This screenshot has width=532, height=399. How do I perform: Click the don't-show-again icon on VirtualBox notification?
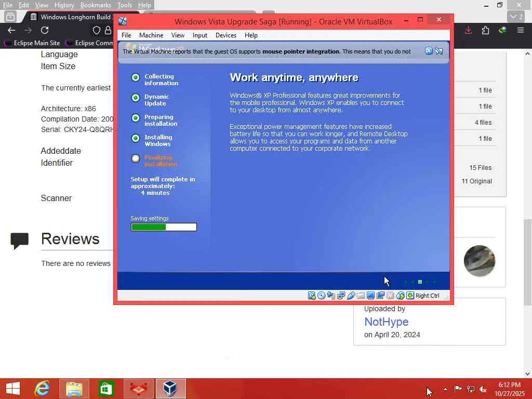click(438, 51)
